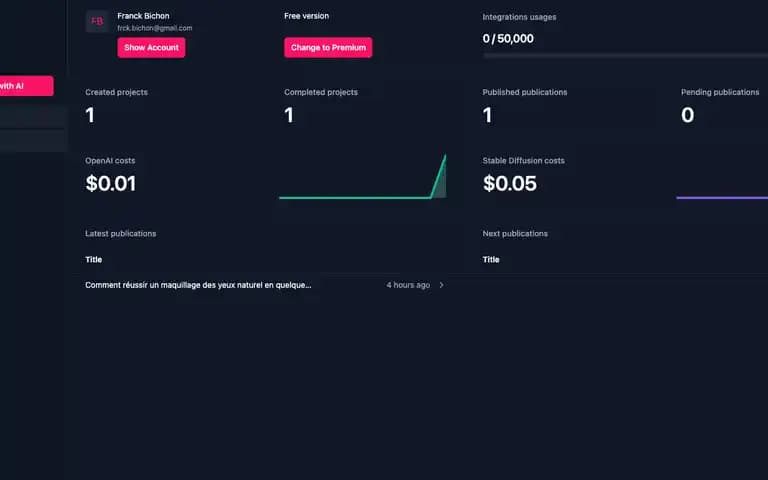Click Title column header under Next publications

pos(491,260)
